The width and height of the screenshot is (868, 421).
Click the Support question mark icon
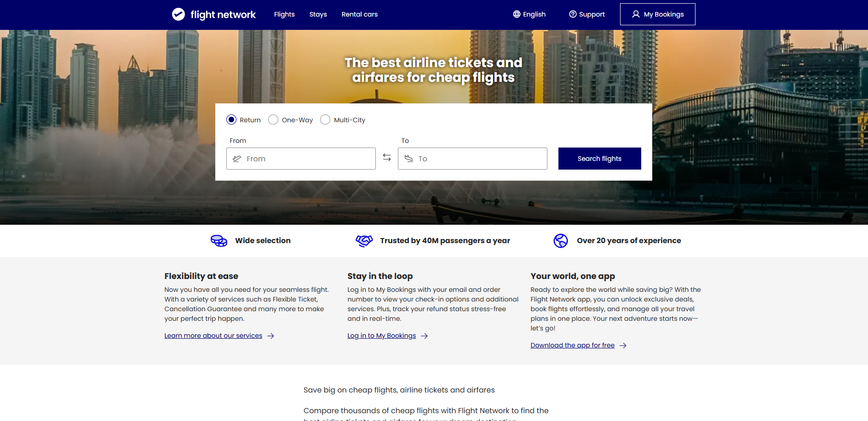(573, 14)
